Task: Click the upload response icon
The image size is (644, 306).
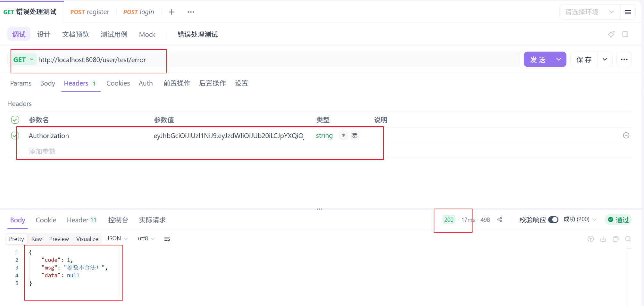Action: point(590,239)
